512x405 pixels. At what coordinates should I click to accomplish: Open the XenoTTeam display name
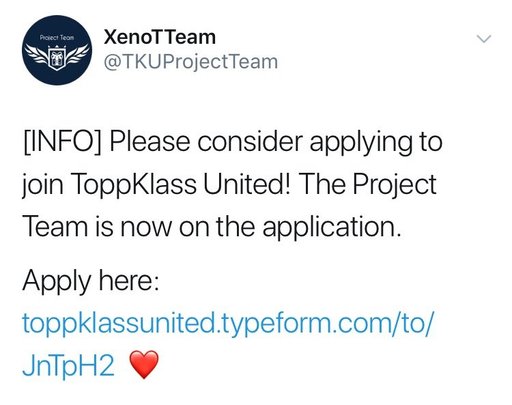160,37
